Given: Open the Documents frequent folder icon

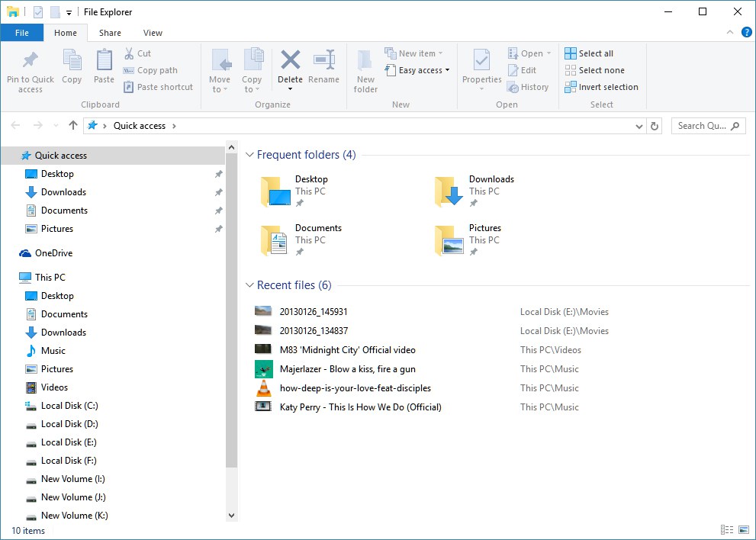Looking at the screenshot, I should (x=275, y=240).
